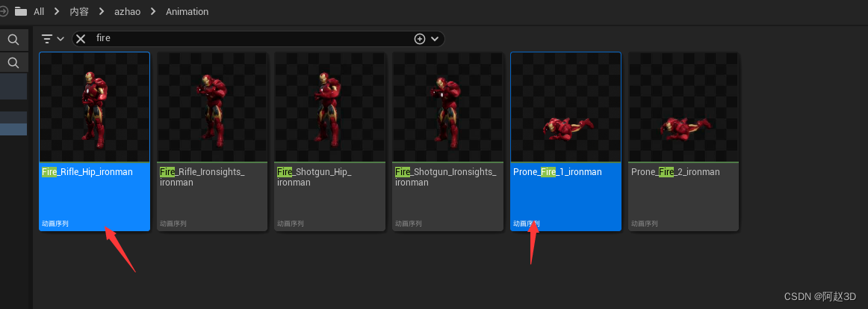Click the Fire_Shotgun_Hip_ironman name label

314,177
